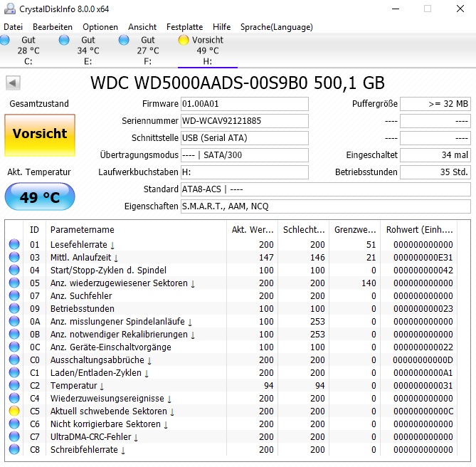Click the Schnittstelle field USB (Serial ATA)
The image size is (476, 467).
point(245,138)
